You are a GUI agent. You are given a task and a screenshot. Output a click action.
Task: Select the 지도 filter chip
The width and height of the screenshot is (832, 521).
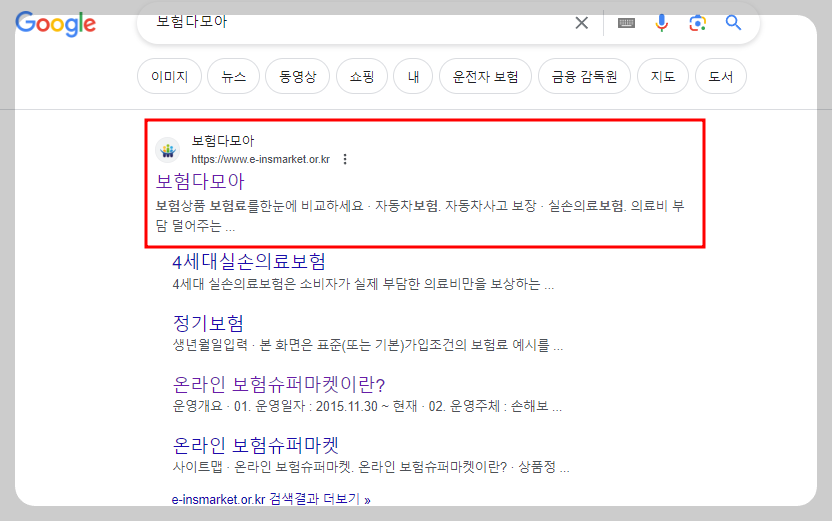pos(663,76)
